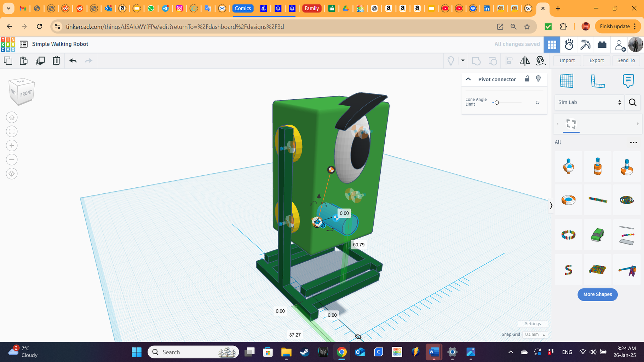
Task: Click the Align tool icon
Action: [x=509, y=61]
